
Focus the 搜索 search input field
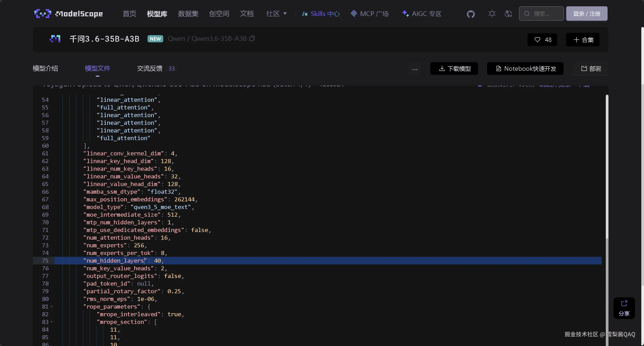click(x=545, y=14)
